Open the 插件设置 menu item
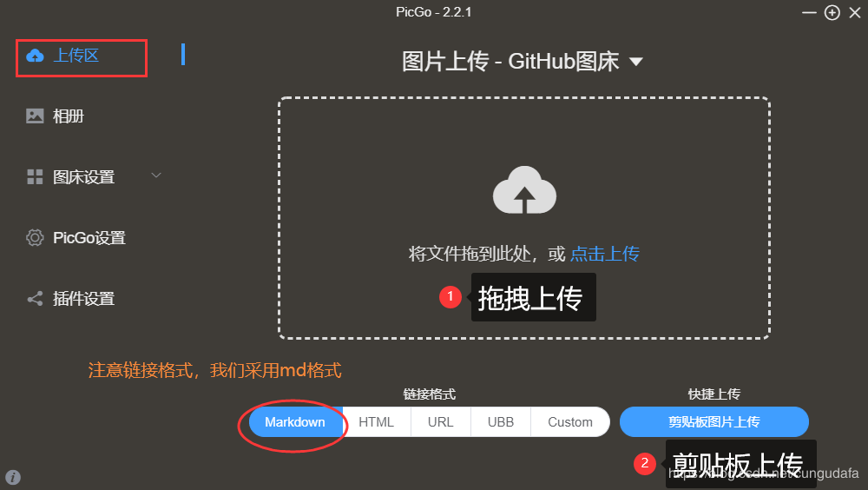The width and height of the screenshot is (868, 490). tap(83, 299)
